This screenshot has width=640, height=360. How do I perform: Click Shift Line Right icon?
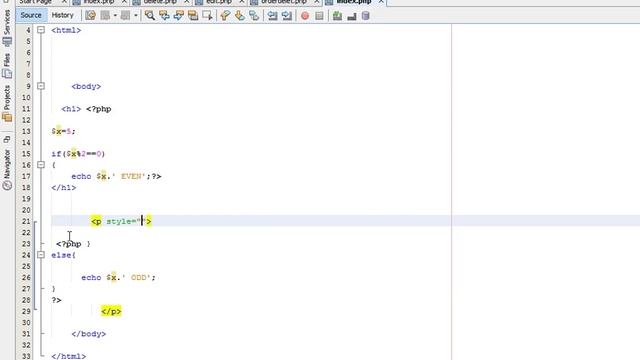pyautogui.click(x=287, y=16)
